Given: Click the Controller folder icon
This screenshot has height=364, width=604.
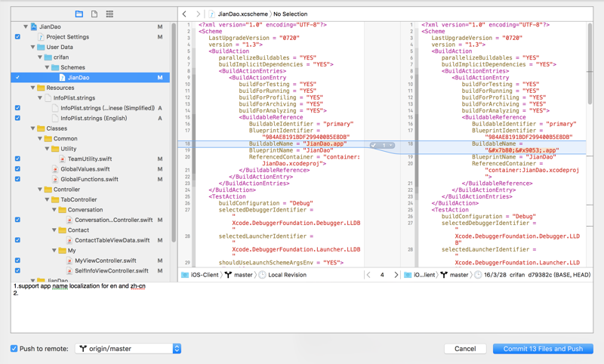Looking at the screenshot, I should pyautogui.click(x=48, y=189).
